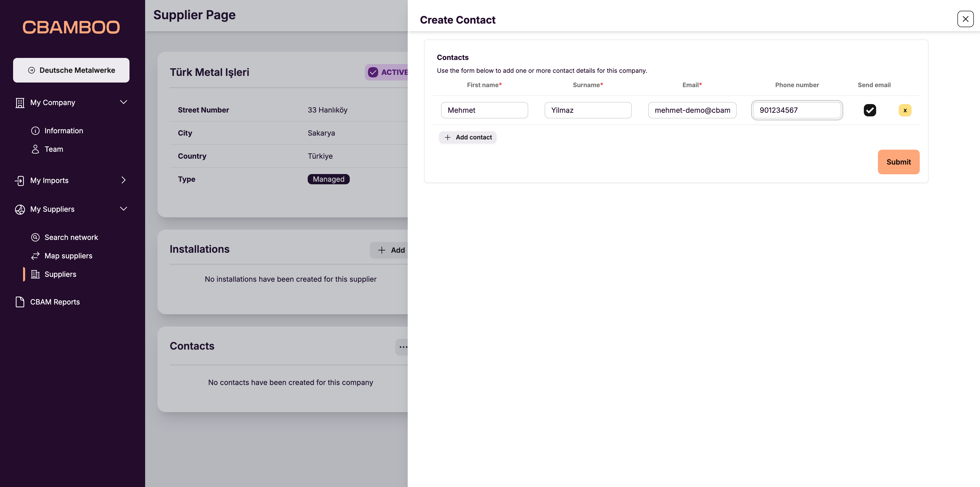Select the My Company building icon
Image resolution: width=980 pixels, height=487 pixels.
[19, 102]
